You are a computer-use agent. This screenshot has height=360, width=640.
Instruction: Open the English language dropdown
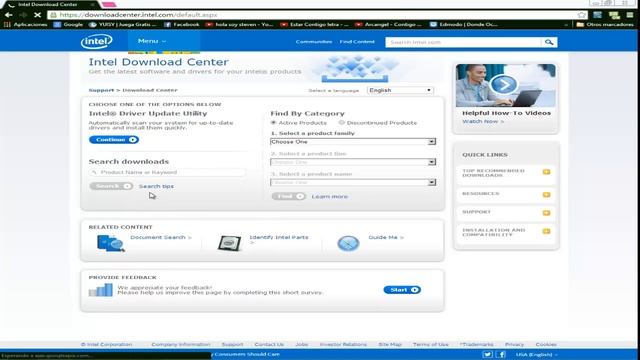click(400, 90)
